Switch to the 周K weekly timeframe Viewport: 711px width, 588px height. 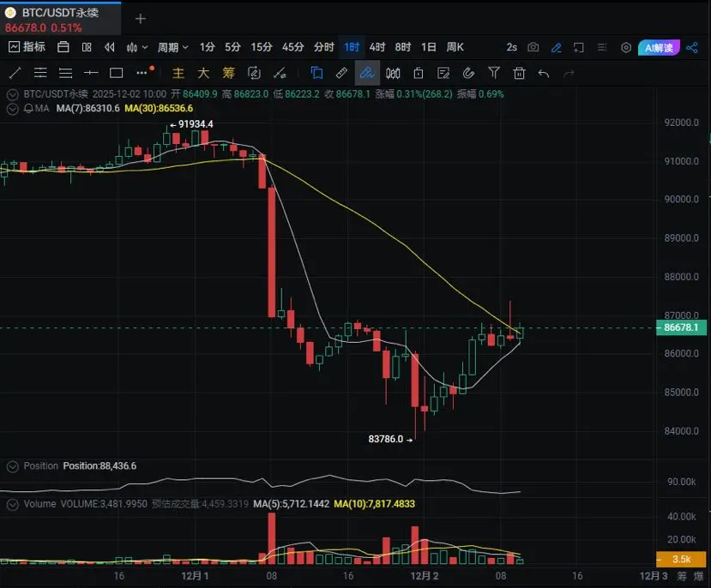click(455, 46)
